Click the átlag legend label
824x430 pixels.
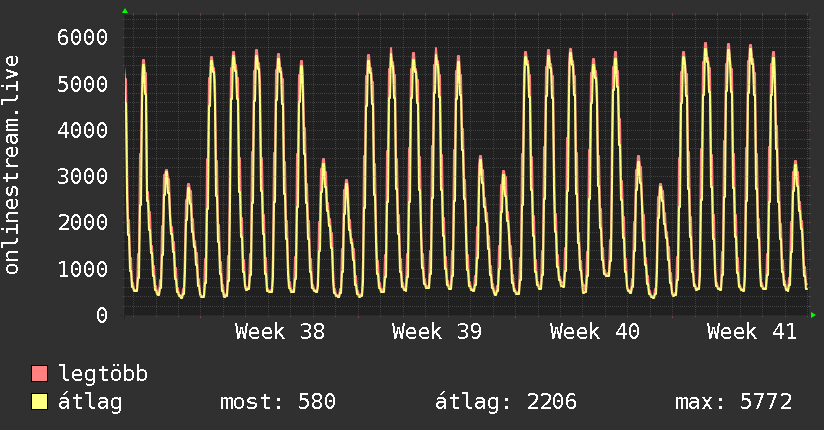pyautogui.click(x=90, y=402)
